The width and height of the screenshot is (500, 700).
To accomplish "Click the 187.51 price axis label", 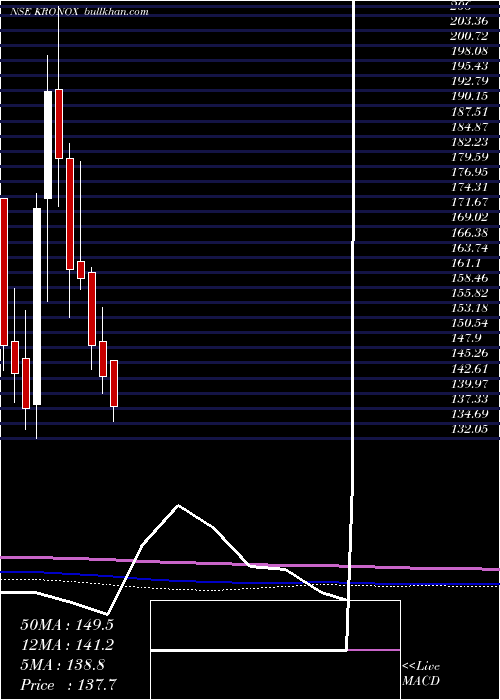I will point(471,111).
